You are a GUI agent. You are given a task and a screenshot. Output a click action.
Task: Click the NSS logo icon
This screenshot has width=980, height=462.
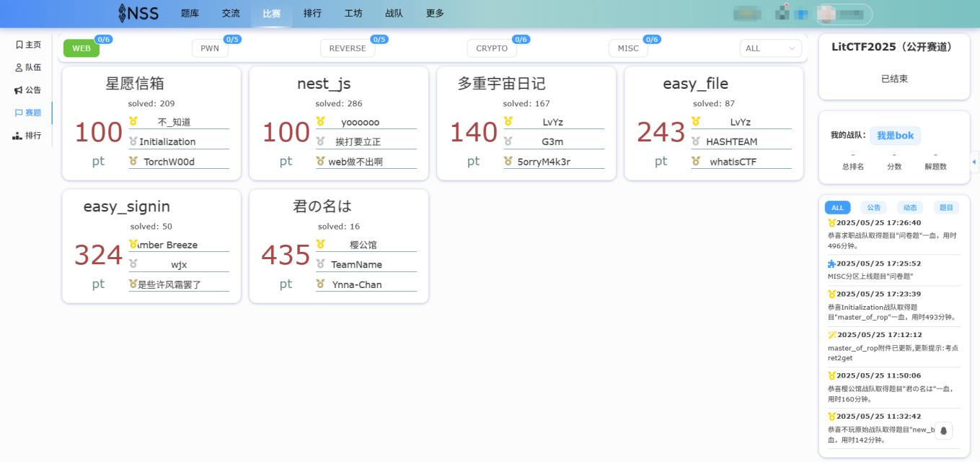coord(123,13)
